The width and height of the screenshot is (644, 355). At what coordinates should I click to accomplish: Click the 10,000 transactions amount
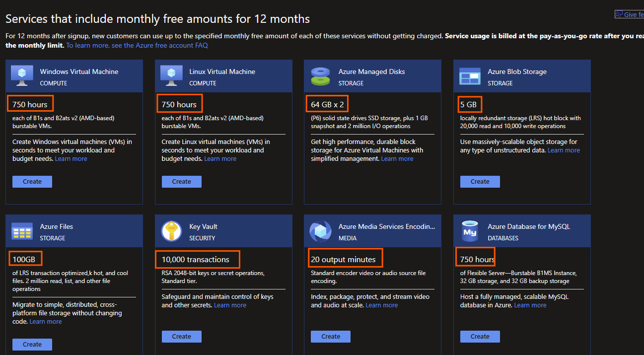point(195,259)
